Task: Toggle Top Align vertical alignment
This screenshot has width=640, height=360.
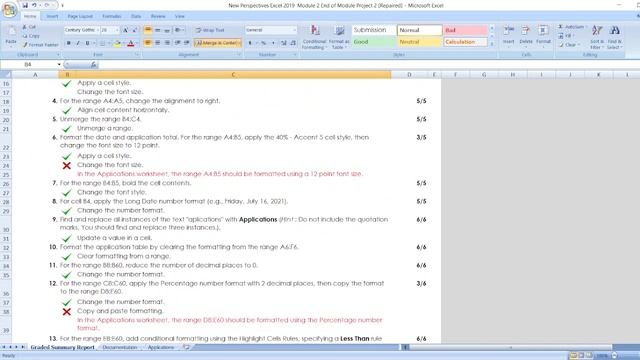Action: 148,30
